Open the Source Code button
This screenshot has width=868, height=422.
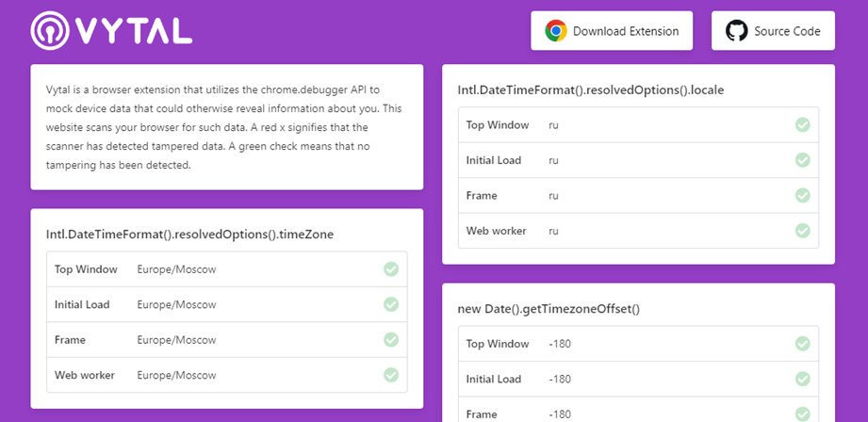click(774, 31)
